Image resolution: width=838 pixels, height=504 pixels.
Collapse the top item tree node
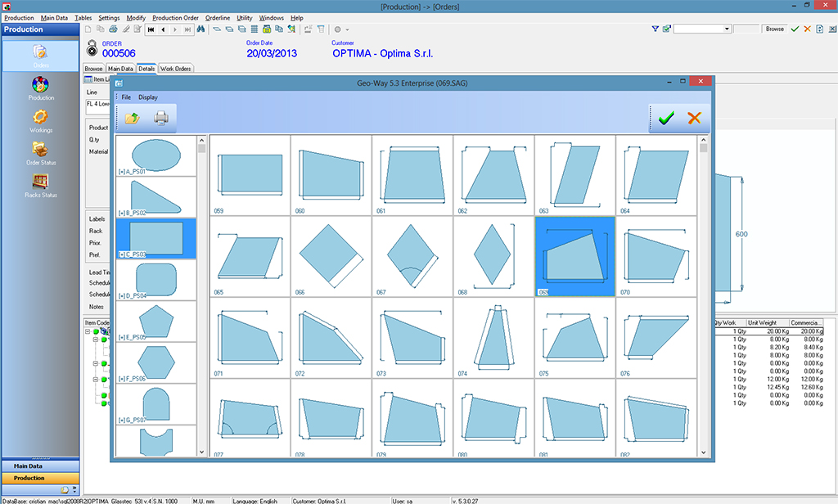(88, 331)
